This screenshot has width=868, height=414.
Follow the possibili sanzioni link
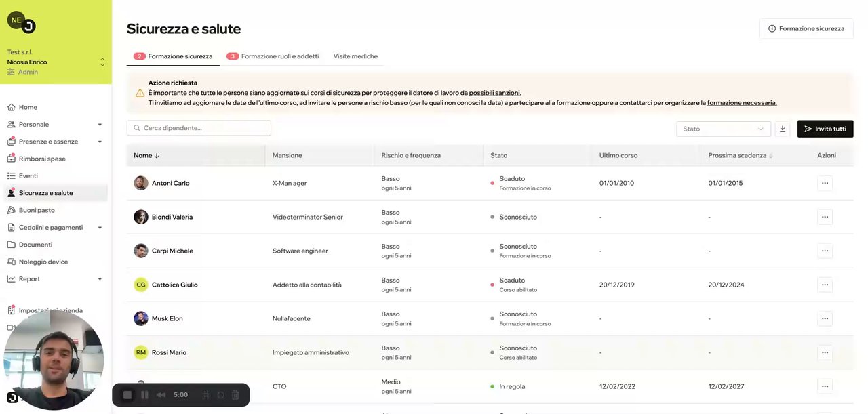pos(495,93)
